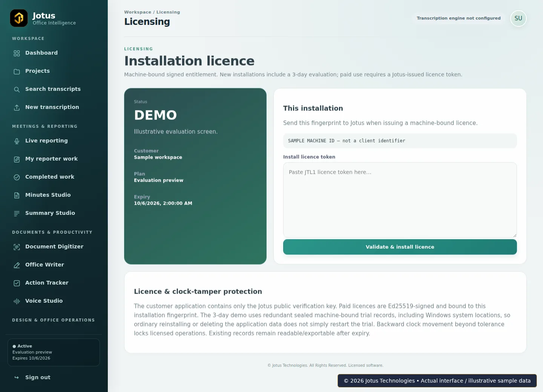Click the Live reporting microphone icon

pos(17,141)
